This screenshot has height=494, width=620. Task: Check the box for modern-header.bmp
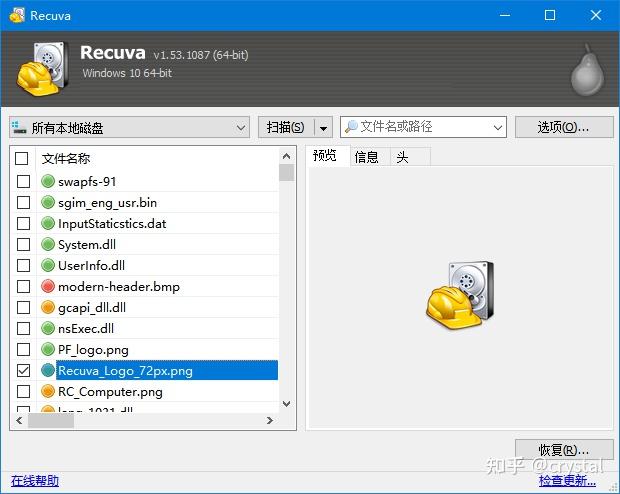pyautogui.click(x=23, y=286)
